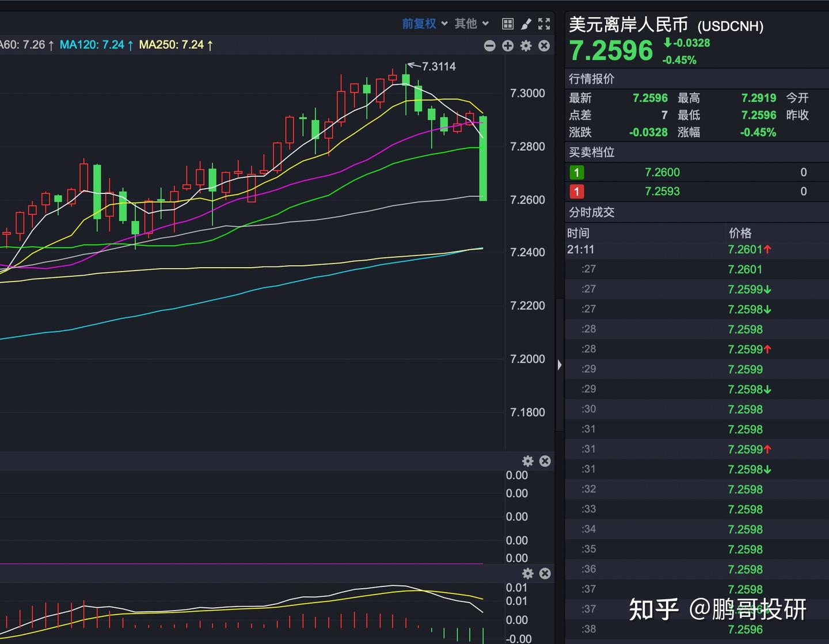The image size is (829, 644).
Task: Select the drawing brush tool icon
Action: [x=526, y=24]
